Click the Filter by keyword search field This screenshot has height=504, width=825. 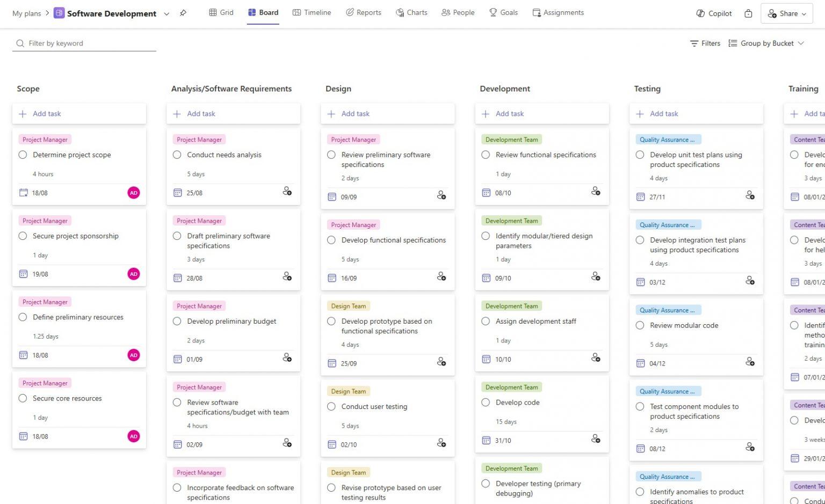[83, 43]
